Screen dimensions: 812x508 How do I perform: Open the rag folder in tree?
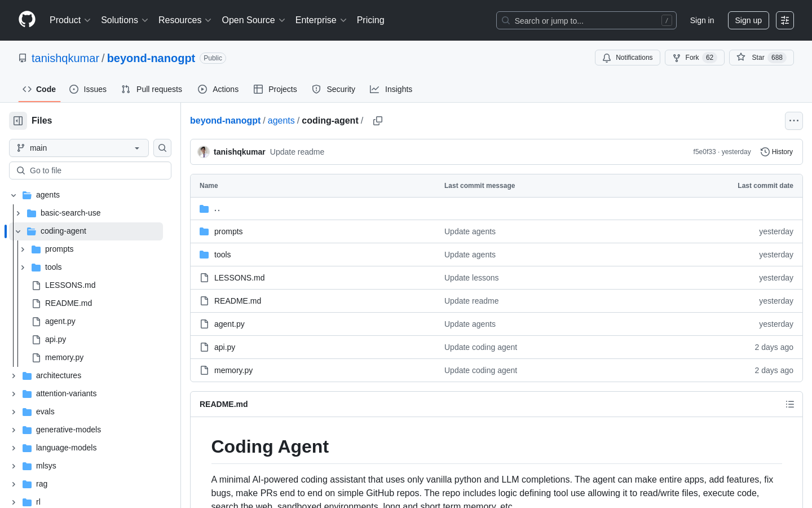42,484
